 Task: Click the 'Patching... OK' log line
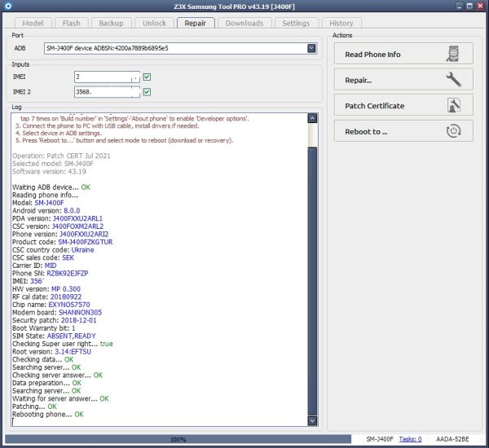pos(34,406)
